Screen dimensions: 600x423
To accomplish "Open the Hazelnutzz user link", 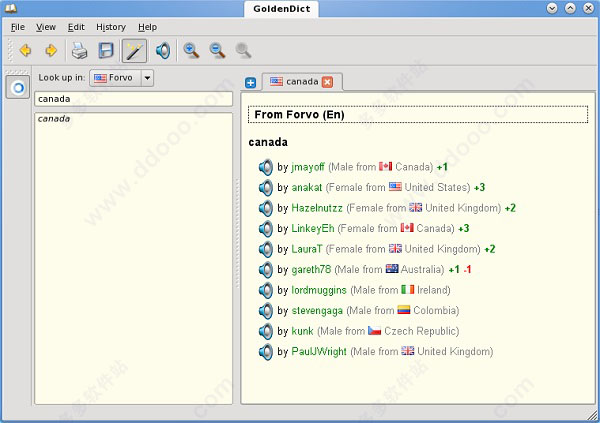I will (317, 208).
